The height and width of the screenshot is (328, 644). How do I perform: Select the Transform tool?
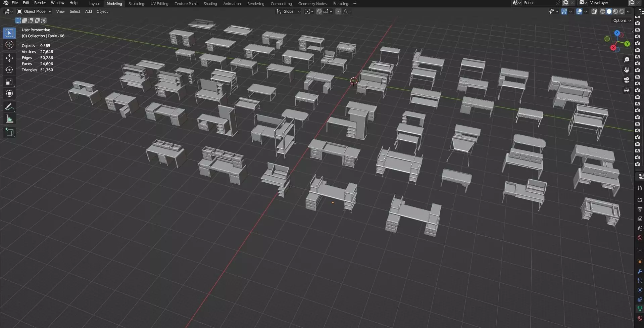click(x=9, y=93)
